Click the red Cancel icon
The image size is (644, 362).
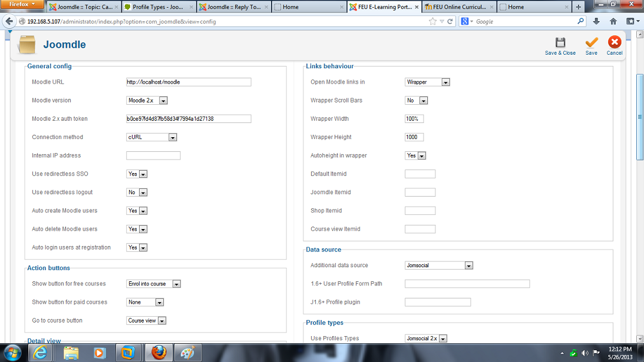(x=615, y=43)
